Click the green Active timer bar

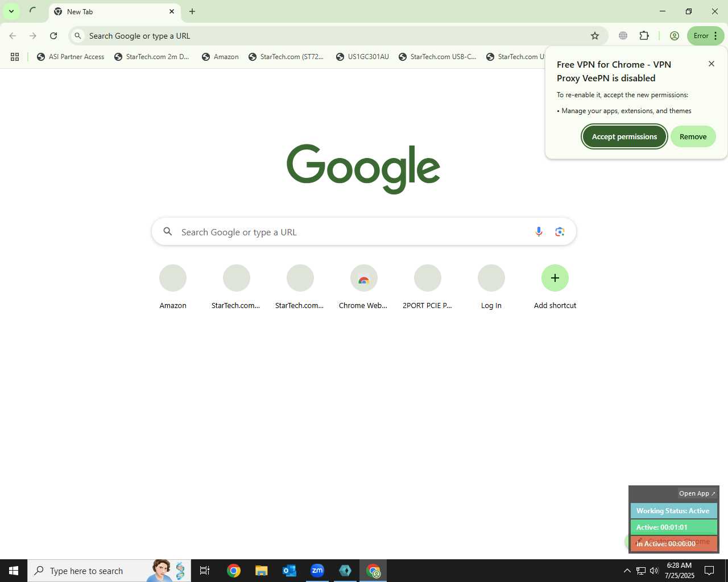coord(674,527)
